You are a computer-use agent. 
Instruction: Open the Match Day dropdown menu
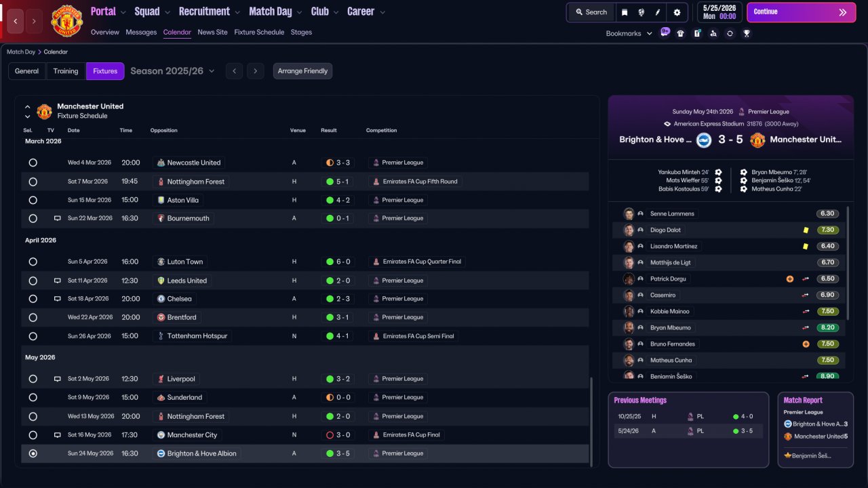pyautogui.click(x=276, y=12)
